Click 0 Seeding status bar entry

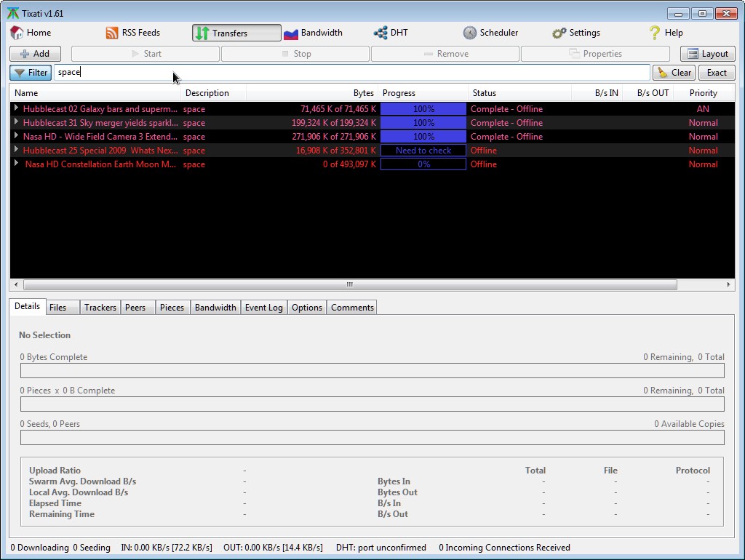pyautogui.click(x=92, y=547)
